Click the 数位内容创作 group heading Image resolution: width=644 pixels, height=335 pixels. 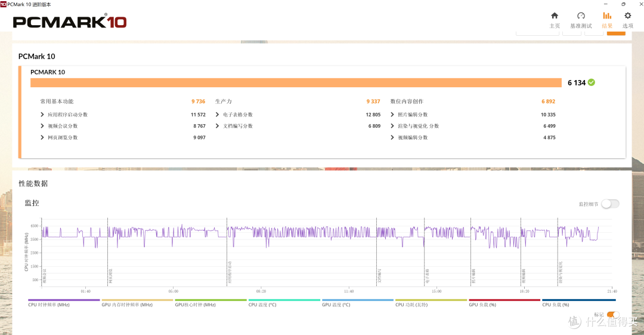407,102
